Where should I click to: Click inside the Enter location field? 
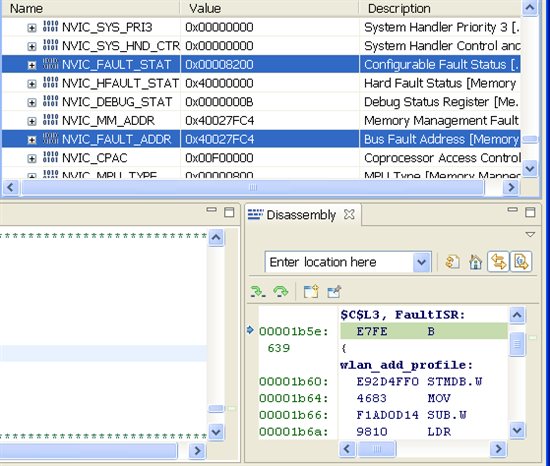pyautogui.click(x=339, y=262)
